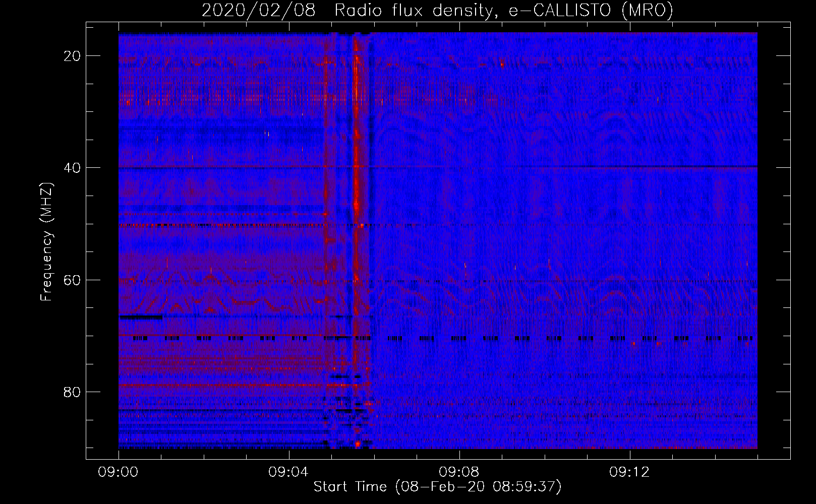Click the 80 MHz frequency tick label

coord(73,392)
